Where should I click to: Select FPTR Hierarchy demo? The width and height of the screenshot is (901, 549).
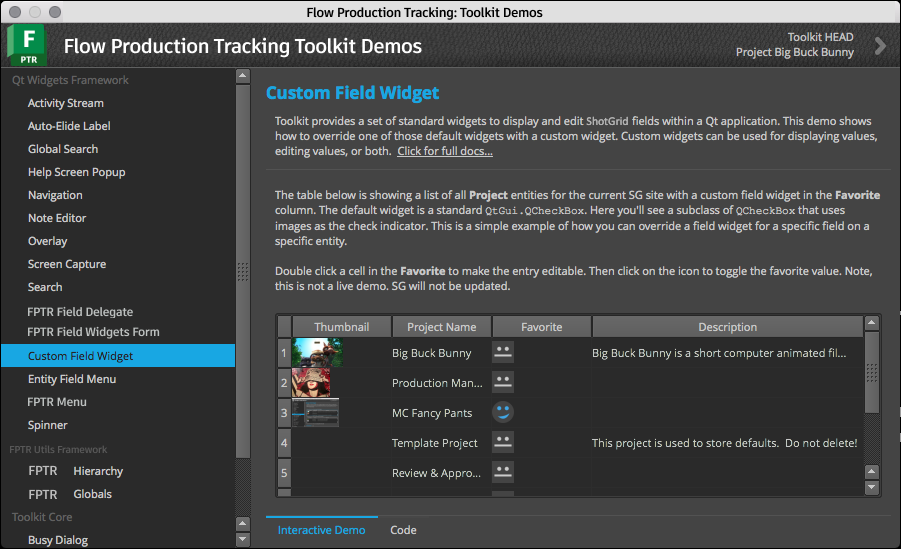coord(75,471)
